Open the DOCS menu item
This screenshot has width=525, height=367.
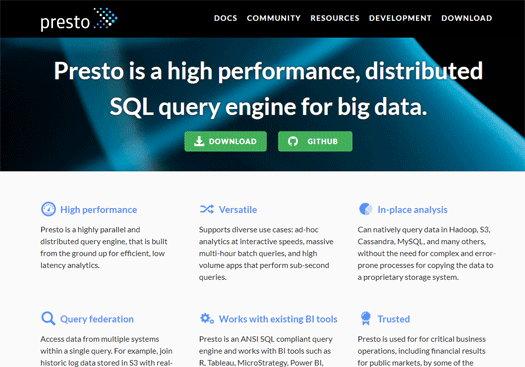226,18
